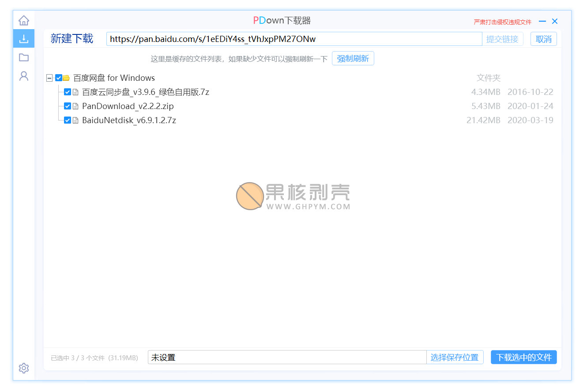Viewport: 587px width, 392px height.
Task: Click 选择保存位置 to choose save location
Action: pyautogui.click(x=455, y=358)
